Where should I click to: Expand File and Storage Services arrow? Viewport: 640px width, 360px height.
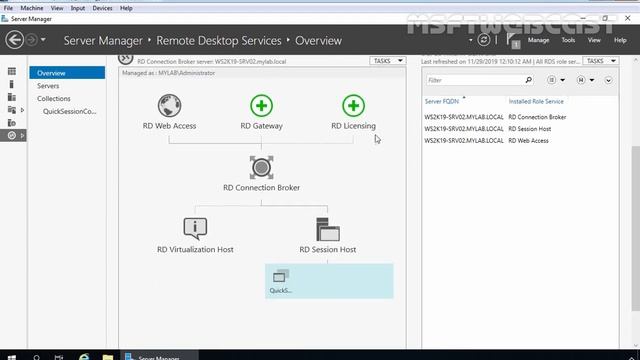coord(22,110)
